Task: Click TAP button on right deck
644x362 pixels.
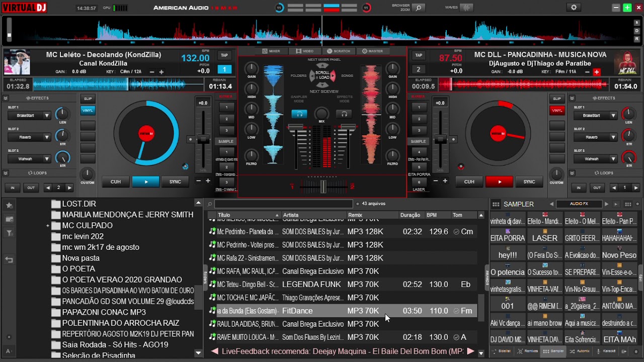Action: pyautogui.click(x=418, y=55)
